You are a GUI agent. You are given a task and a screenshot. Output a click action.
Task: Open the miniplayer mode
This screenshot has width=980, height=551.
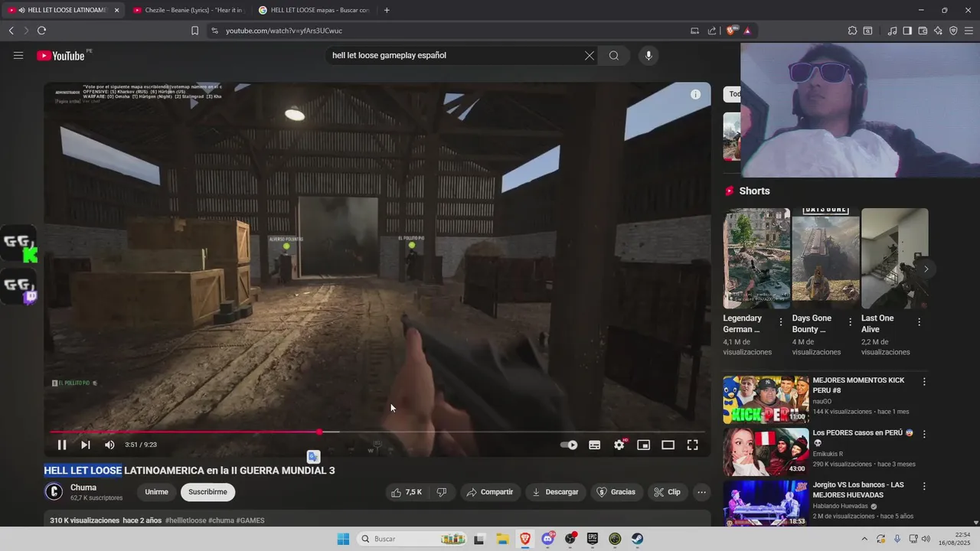(644, 445)
